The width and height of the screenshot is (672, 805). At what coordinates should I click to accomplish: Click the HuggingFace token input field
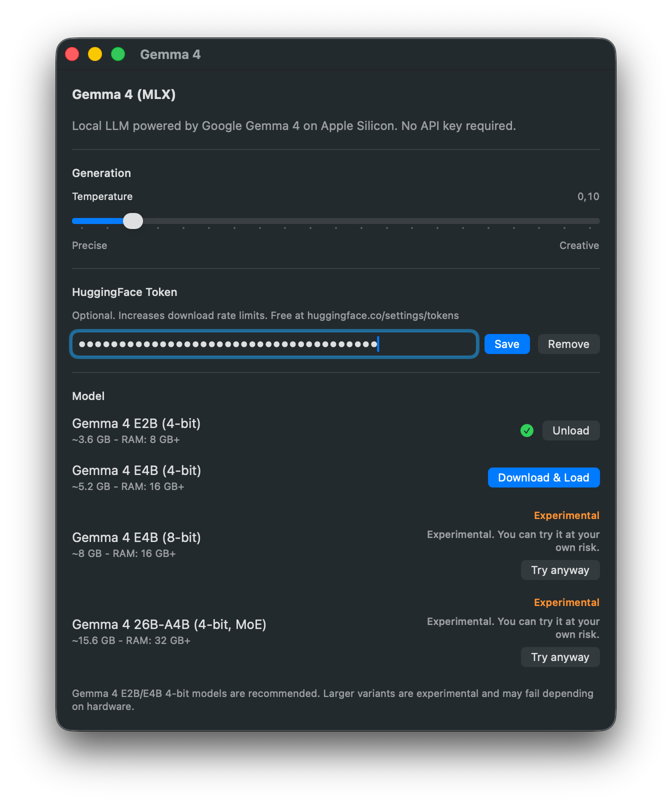(x=274, y=344)
